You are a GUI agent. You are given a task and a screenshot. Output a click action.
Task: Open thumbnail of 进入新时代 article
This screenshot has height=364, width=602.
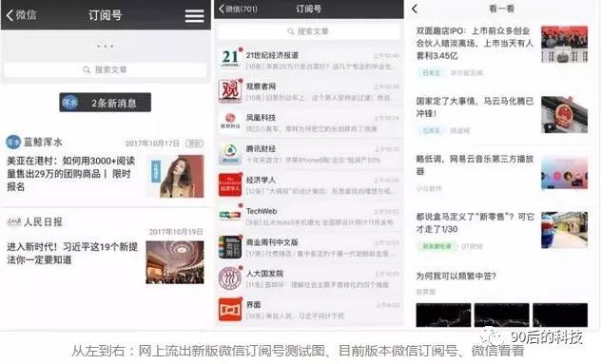pyautogui.click(x=175, y=262)
